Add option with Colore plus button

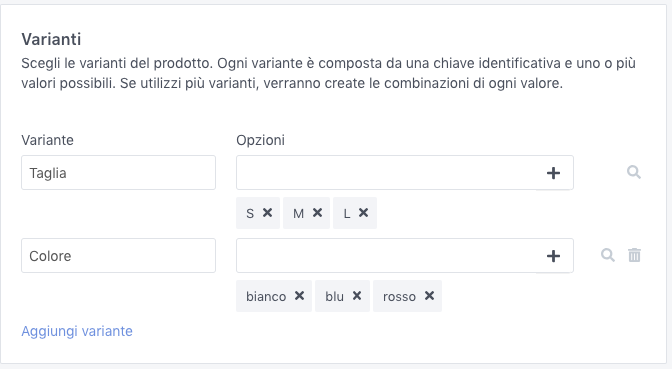[x=553, y=256]
